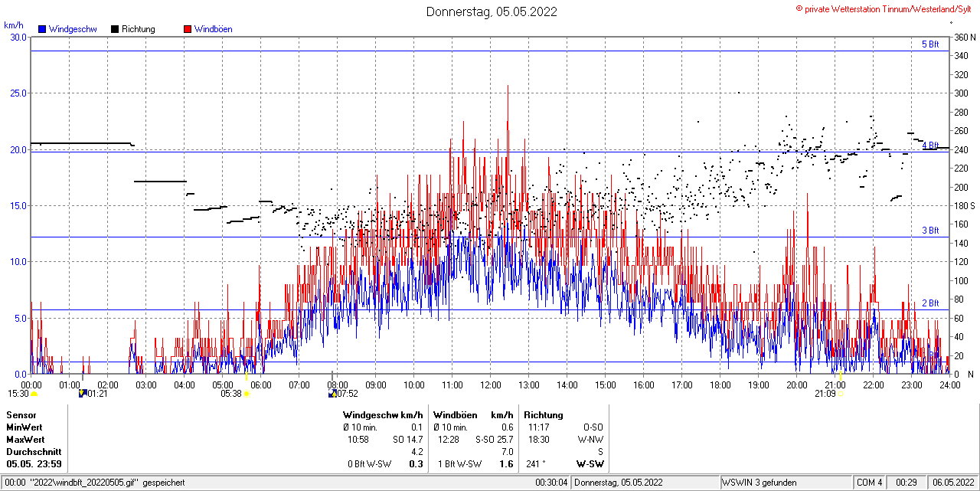Viewport: 980px width, 491px height.
Task: Click the 10:58 max wind time
Action: (358, 440)
